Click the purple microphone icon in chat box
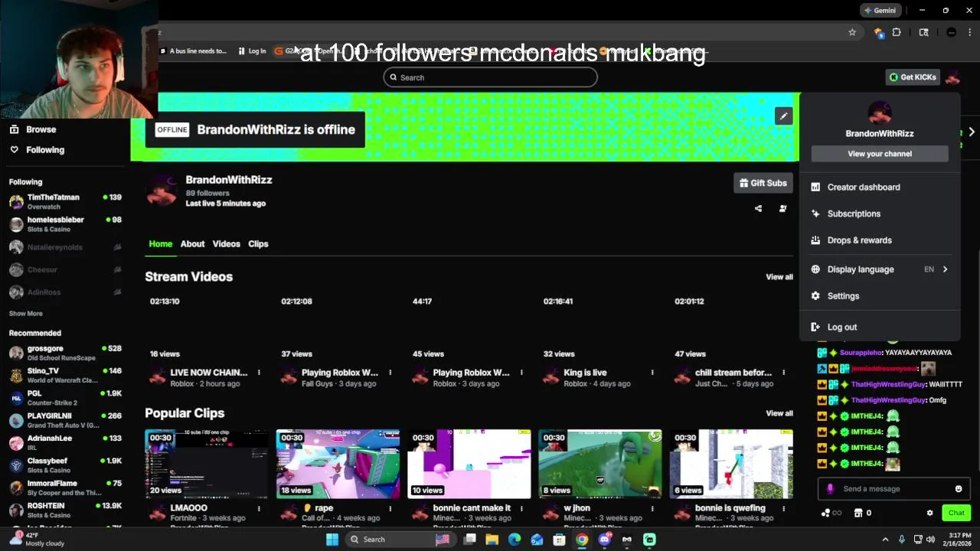Viewport: 980px width, 551px height. click(x=830, y=489)
